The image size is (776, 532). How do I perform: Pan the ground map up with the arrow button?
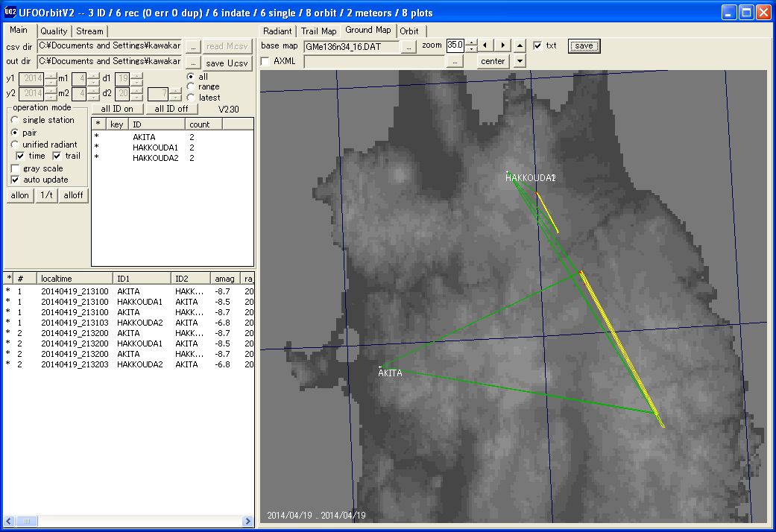(x=520, y=45)
